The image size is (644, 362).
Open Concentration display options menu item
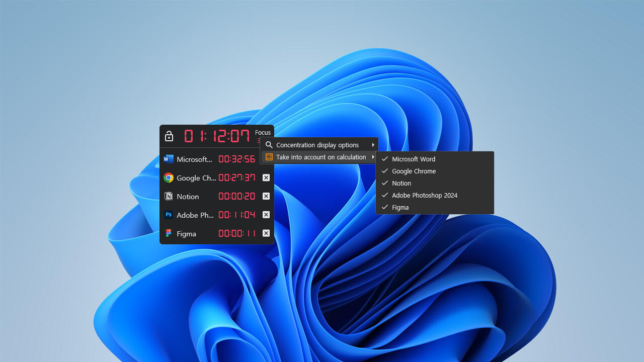[317, 145]
